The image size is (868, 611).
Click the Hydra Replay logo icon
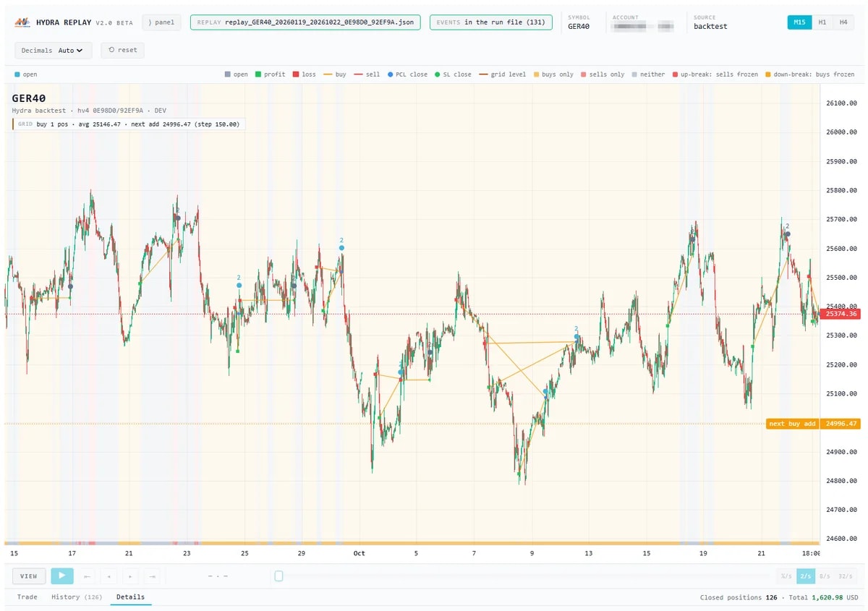coord(22,22)
